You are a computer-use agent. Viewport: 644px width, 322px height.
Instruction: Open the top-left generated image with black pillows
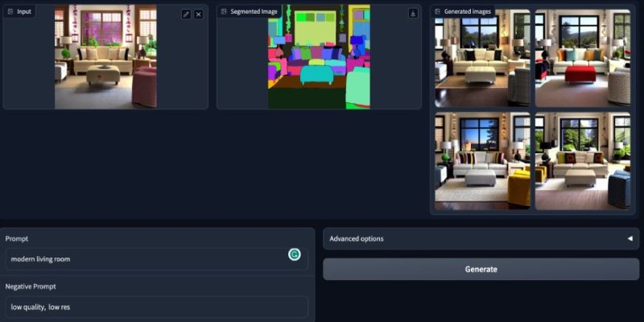[482, 58]
